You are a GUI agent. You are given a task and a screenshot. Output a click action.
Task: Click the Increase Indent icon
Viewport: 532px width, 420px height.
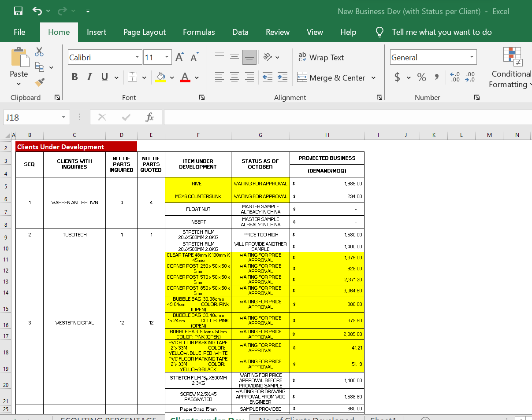click(283, 77)
